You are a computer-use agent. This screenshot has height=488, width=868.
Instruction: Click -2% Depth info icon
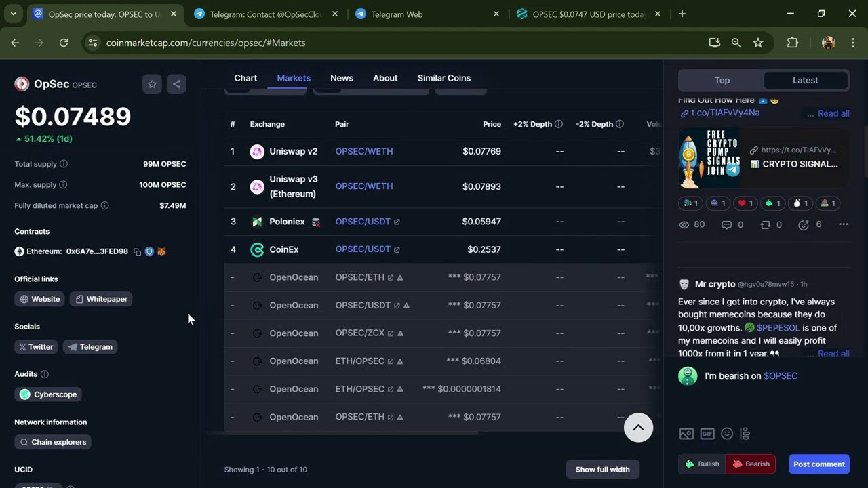click(x=620, y=124)
